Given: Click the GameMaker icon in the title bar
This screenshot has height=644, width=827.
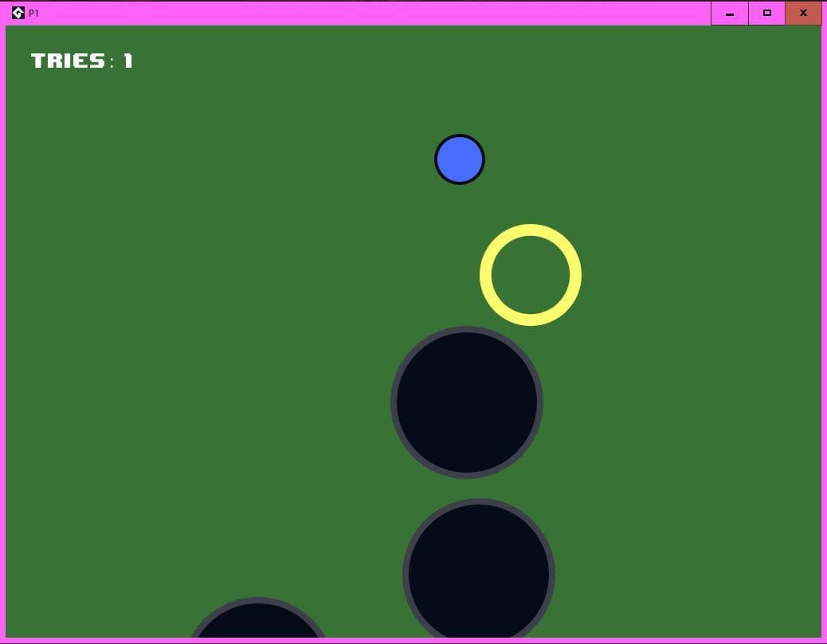Looking at the screenshot, I should pos(18,13).
